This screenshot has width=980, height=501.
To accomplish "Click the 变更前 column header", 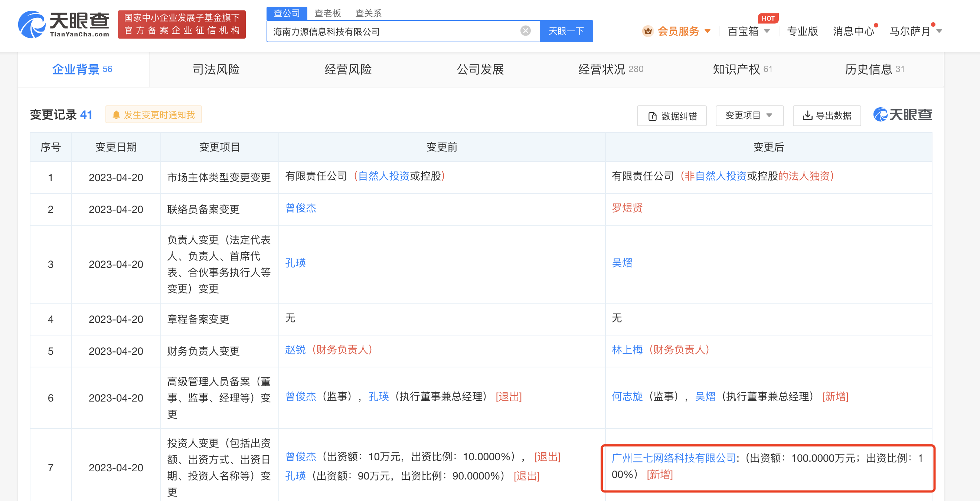I will pos(442,147).
